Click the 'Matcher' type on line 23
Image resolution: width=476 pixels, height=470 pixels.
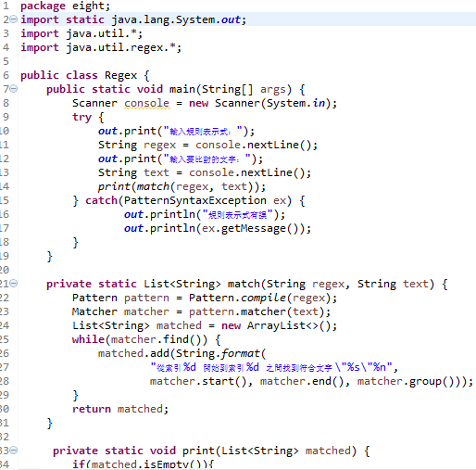click(x=94, y=311)
